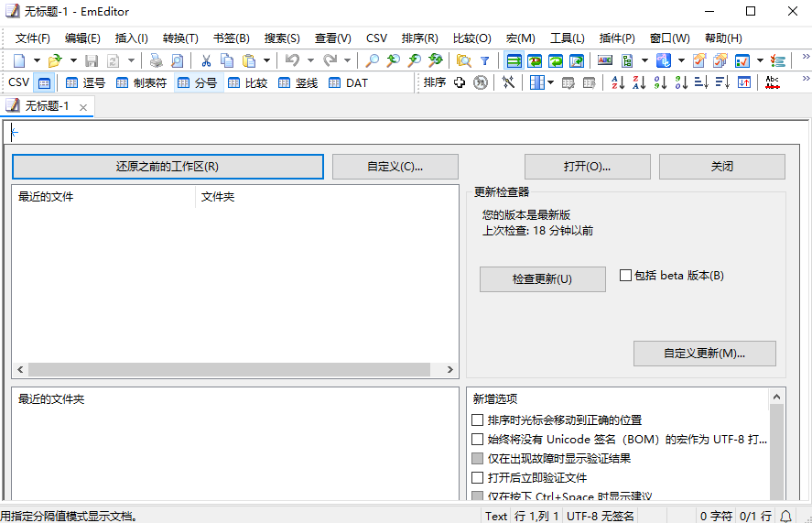Viewport: 812px width, 523px height.
Task: Check 打开后立即验证文件 checkbox
Action: tap(478, 477)
